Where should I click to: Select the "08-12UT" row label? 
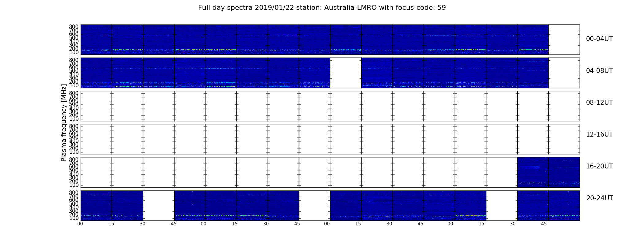point(600,103)
